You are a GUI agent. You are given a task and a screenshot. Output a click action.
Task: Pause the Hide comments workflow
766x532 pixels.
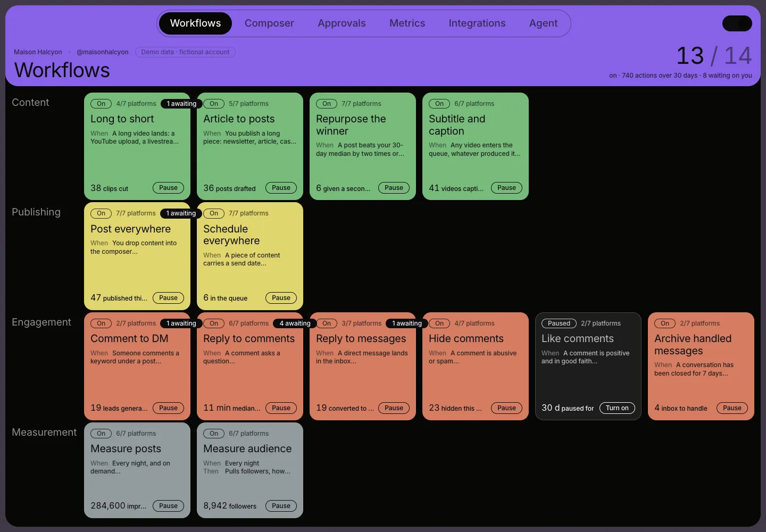click(506, 408)
